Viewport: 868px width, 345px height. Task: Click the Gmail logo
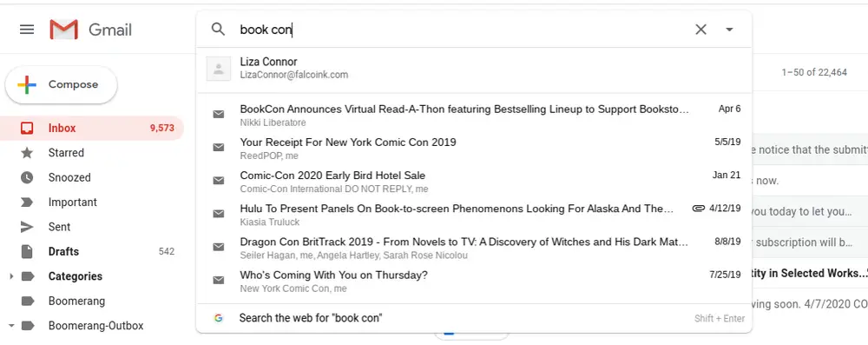[x=91, y=30]
